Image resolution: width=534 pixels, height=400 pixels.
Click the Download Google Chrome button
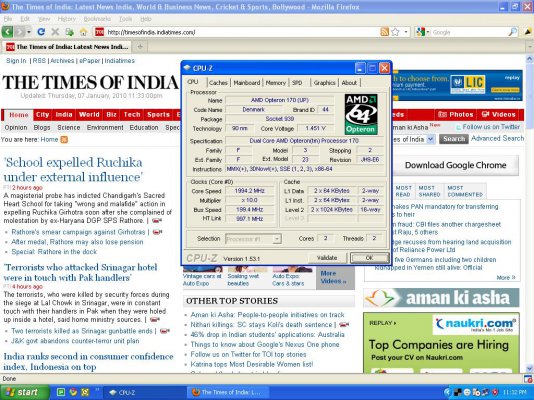pyautogui.click(x=455, y=165)
